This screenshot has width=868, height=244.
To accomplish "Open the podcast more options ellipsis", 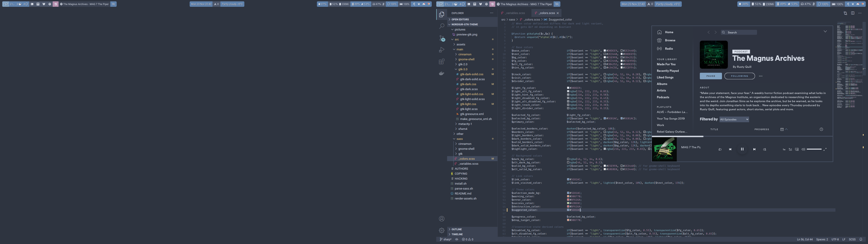I will (x=760, y=76).
